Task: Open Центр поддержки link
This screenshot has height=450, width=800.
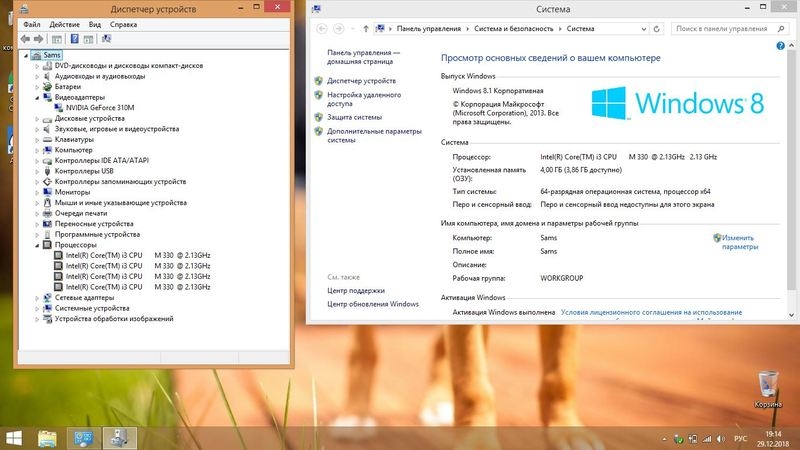Action: [356, 290]
